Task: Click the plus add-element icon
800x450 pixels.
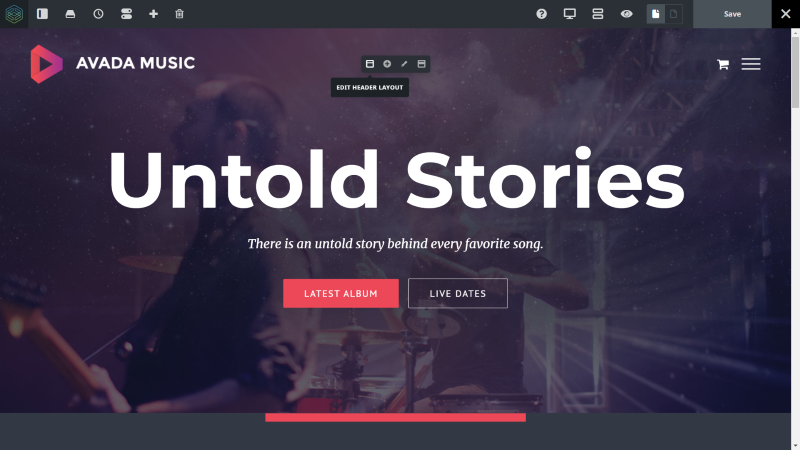Action: pyautogui.click(x=153, y=14)
